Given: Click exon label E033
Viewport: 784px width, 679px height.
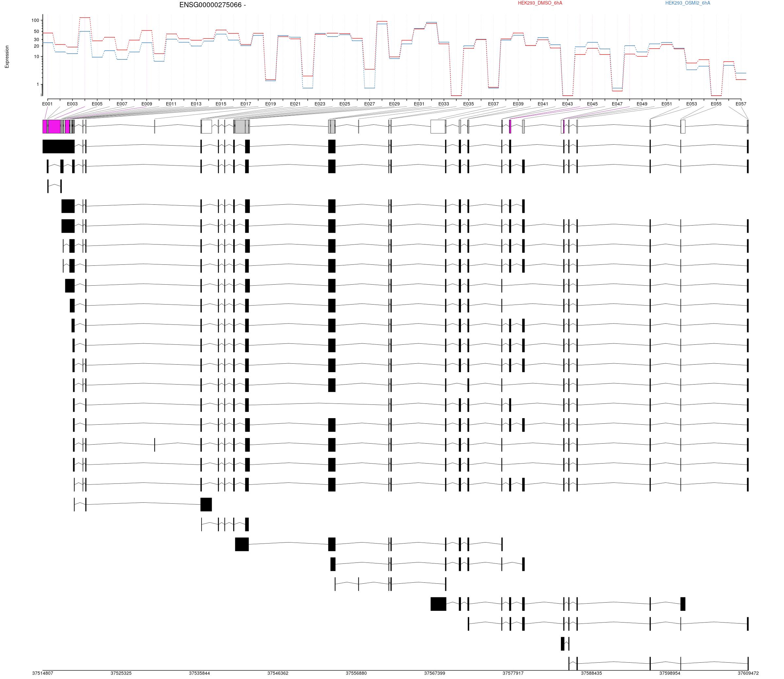Looking at the screenshot, I should [x=444, y=104].
